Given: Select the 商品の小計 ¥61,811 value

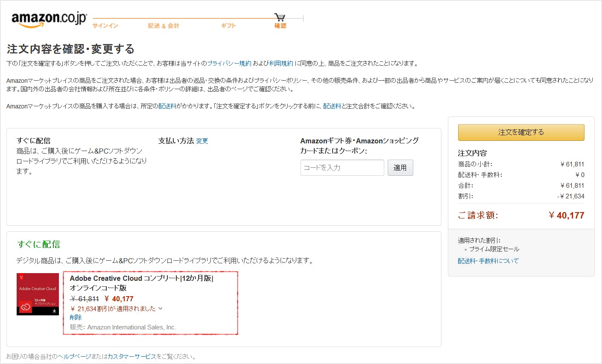Looking at the screenshot, I should coord(572,164).
